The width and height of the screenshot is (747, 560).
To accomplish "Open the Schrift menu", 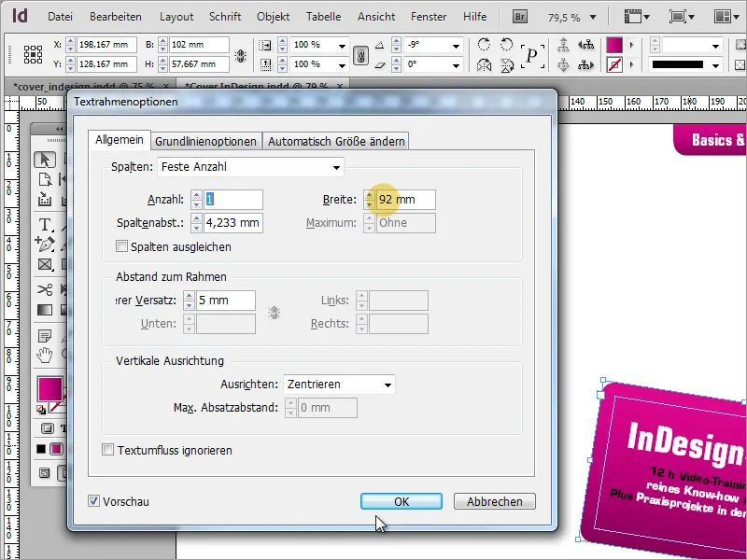I will [225, 17].
